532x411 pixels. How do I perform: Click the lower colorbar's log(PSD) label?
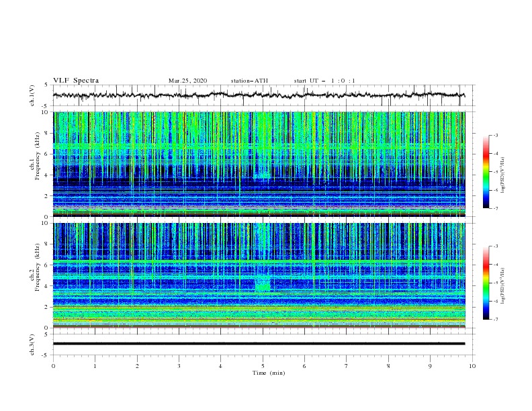tap(502, 285)
